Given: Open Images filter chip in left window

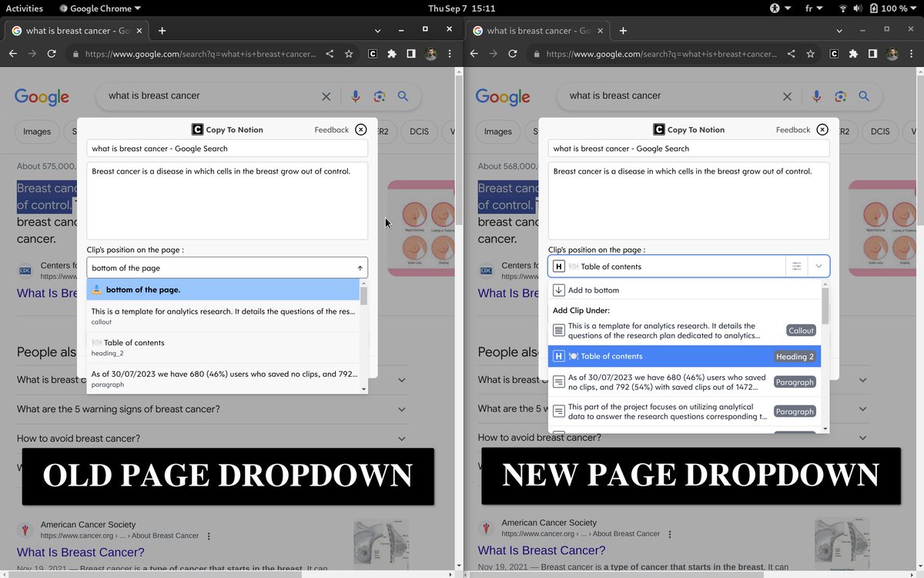Looking at the screenshot, I should click(x=37, y=132).
